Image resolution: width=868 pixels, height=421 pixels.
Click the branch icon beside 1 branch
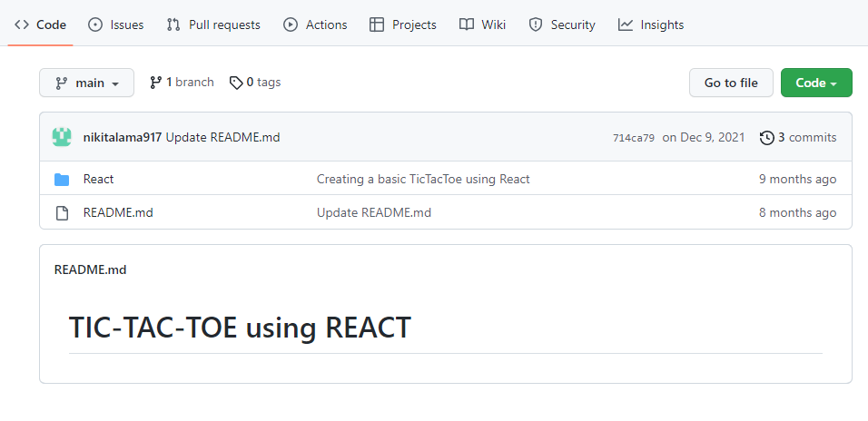coord(155,83)
